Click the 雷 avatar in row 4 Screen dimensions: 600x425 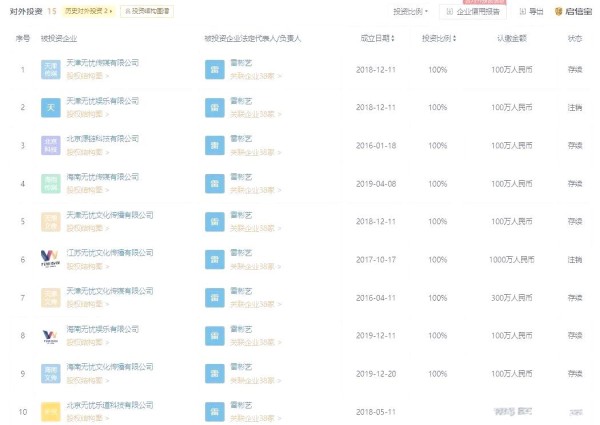(215, 184)
